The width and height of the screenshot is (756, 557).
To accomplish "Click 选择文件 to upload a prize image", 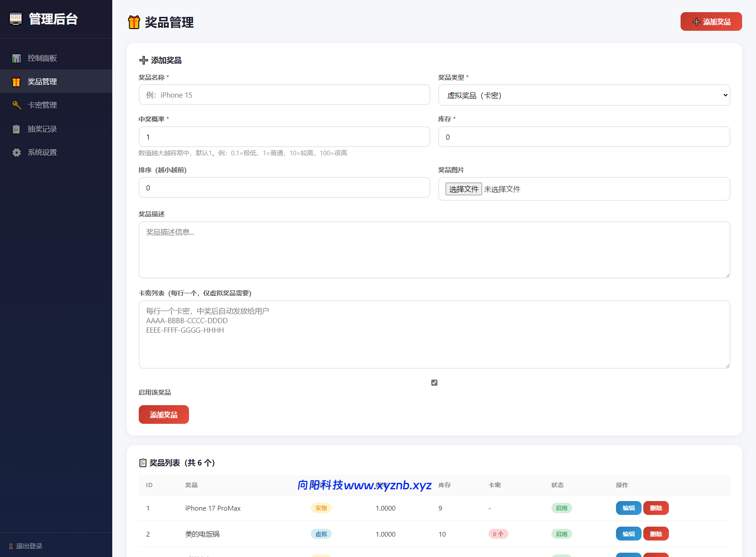I will pos(463,189).
